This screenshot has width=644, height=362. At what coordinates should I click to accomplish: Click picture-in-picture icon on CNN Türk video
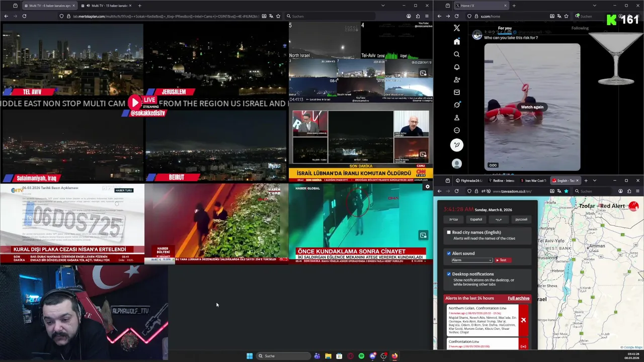click(x=423, y=154)
